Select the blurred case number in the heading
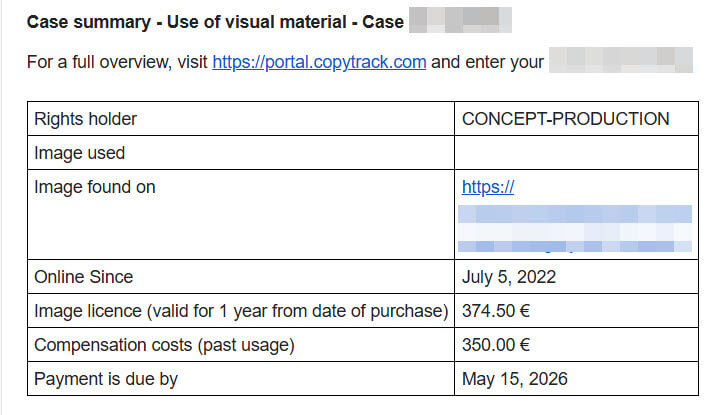The image size is (724, 415). [460, 20]
